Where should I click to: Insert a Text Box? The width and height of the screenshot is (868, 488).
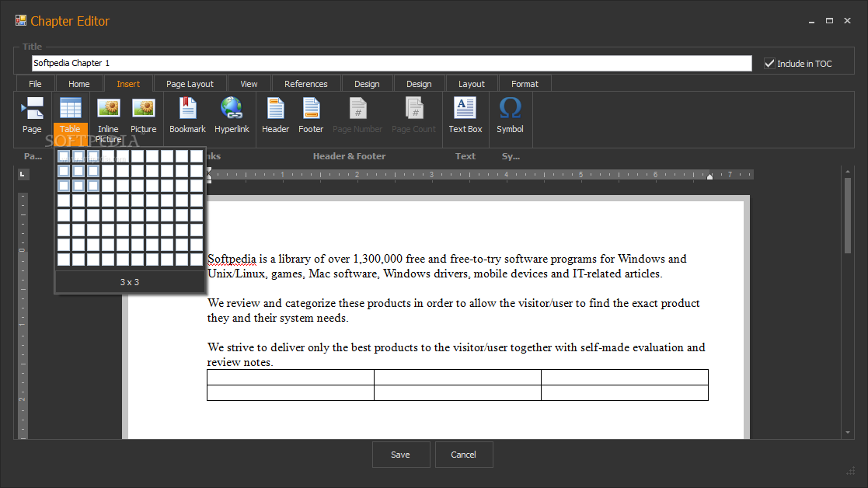tap(465, 115)
